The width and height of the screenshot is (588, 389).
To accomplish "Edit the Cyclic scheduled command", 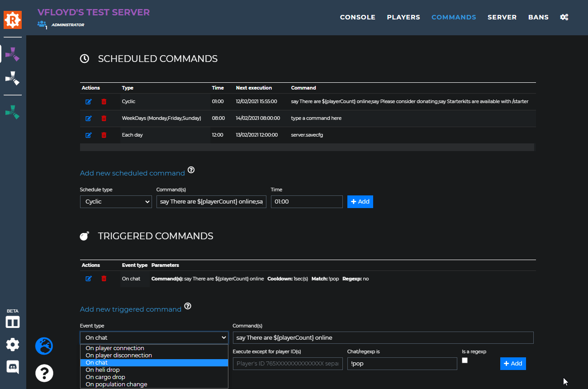I will (x=89, y=102).
